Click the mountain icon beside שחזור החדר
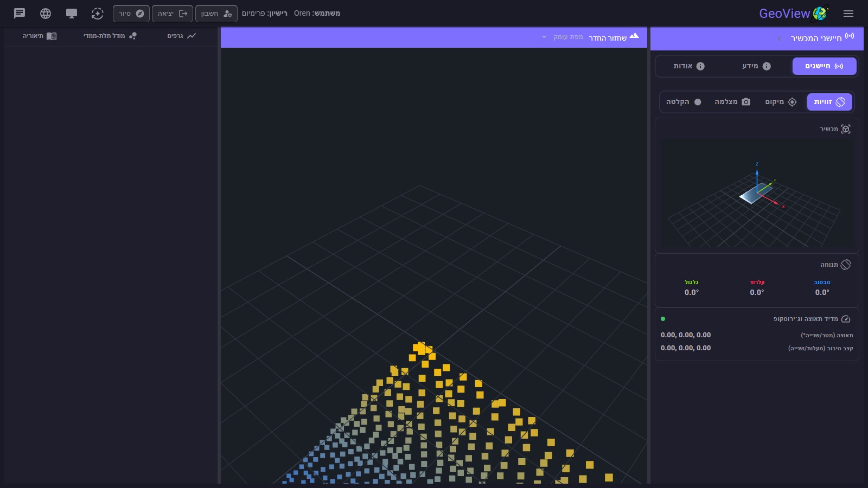The height and width of the screenshot is (488, 868). coord(634,36)
